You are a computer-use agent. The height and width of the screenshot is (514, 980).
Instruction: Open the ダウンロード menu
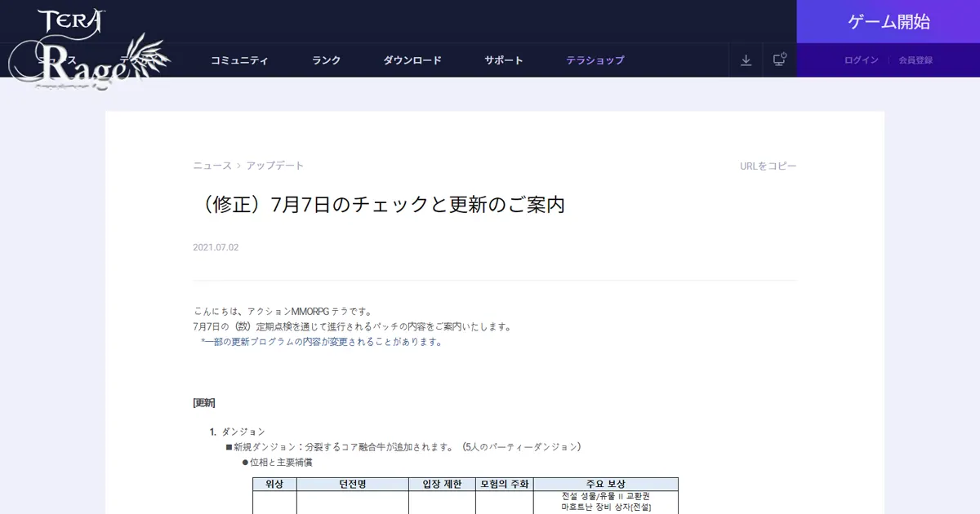click(x=412, y=60)
